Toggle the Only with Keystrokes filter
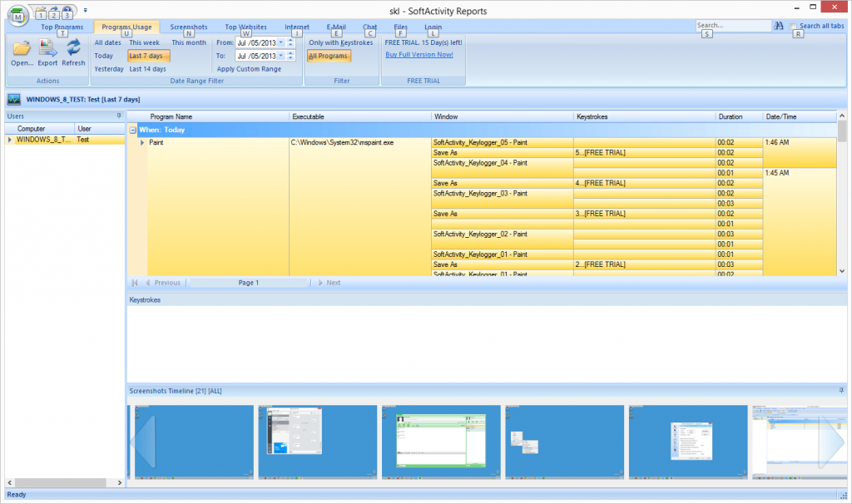Viewport: 852px width, 504px height. tap(340, 42)
